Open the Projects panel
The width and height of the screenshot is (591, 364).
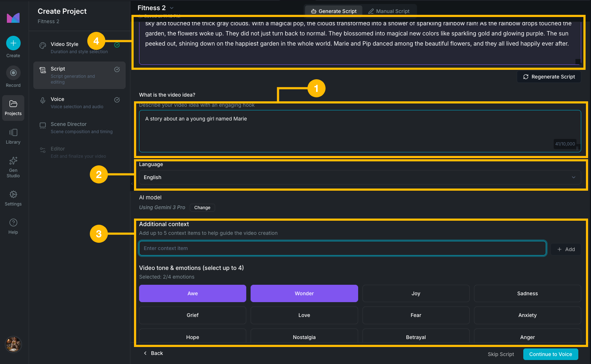tap(13, 108)
